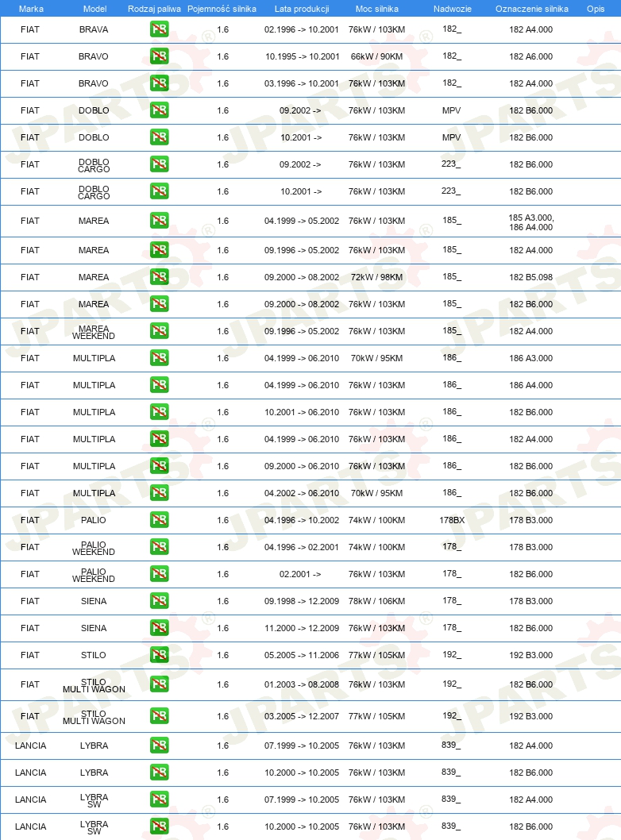This screenshot has width=621, height=840.
Task: Select the 11.2000 -> 12.2009 production years
Action: coord(302,628)
